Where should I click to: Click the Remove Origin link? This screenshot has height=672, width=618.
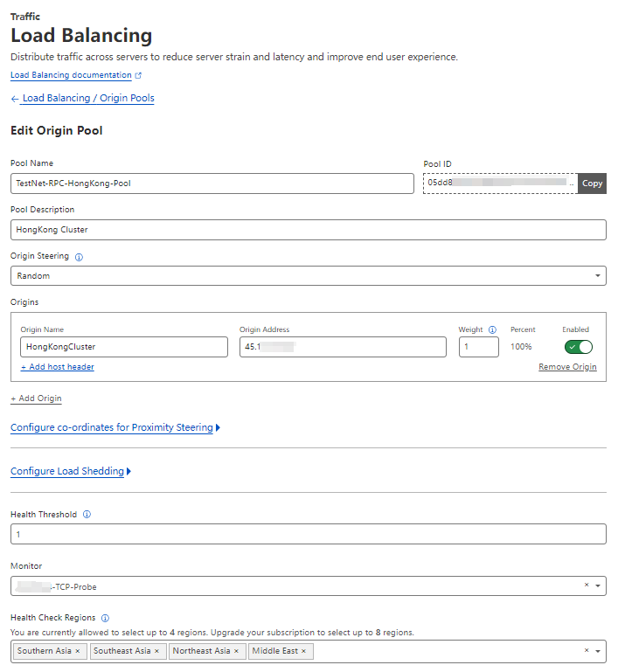coord(567,367)
